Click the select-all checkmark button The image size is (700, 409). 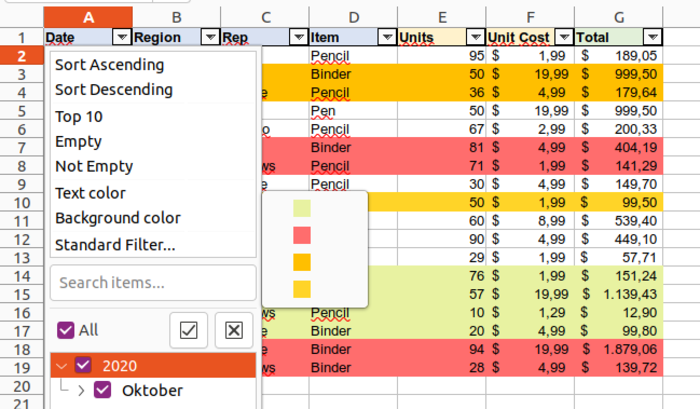pos(189,330)
